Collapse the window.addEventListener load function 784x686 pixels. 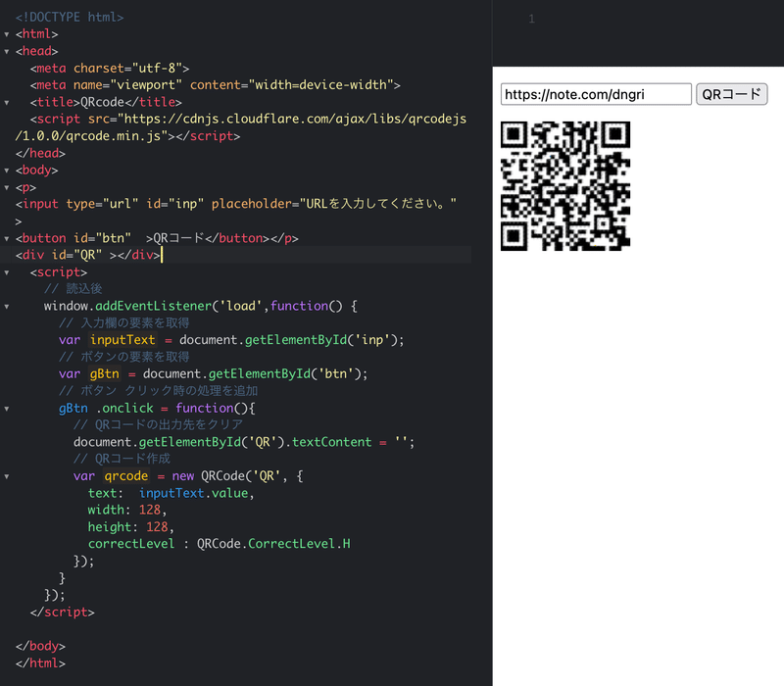click(x=7, y=306)
